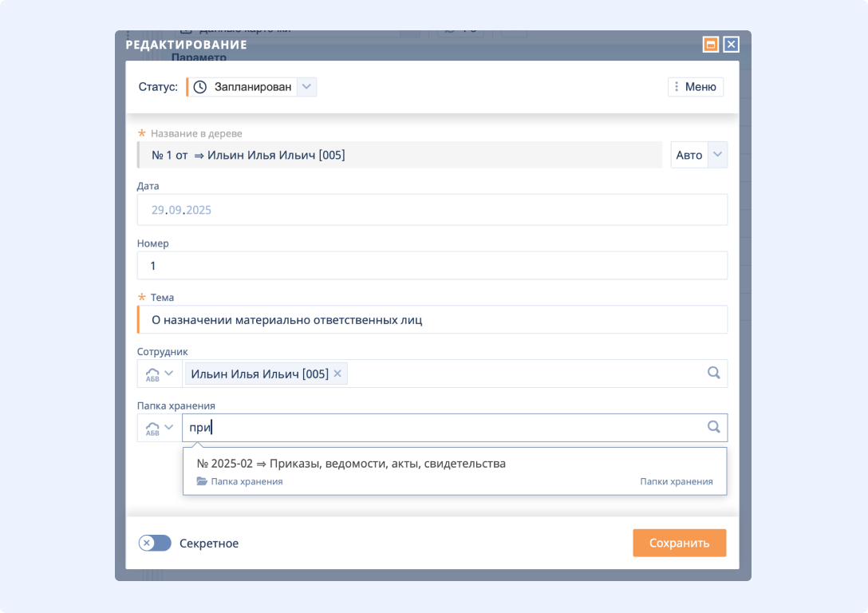Remove Ильин Илья Ильич tag with X
The width and height of the screenshot is (868, 613).
click(337, 374)
